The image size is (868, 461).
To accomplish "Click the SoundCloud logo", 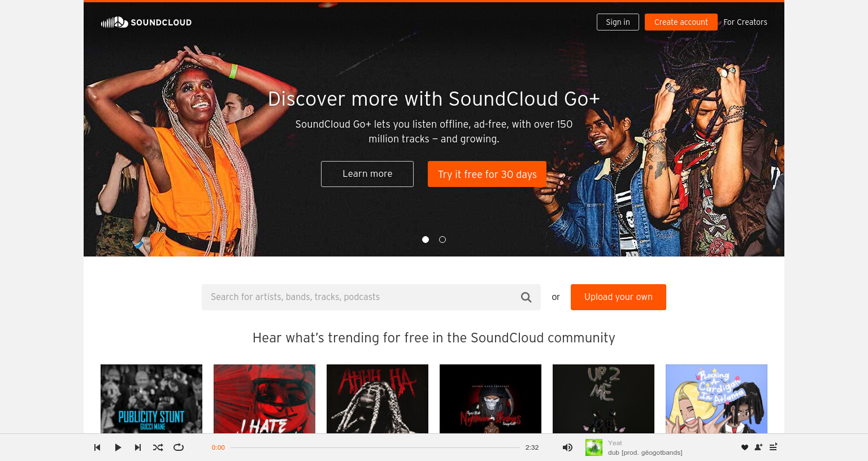I will (x=146, y=22).
